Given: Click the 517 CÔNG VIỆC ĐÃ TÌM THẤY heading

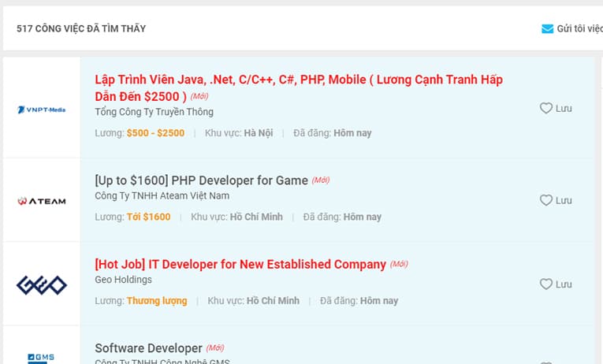Looking at the screenshot, I should [x=81, y=28].
